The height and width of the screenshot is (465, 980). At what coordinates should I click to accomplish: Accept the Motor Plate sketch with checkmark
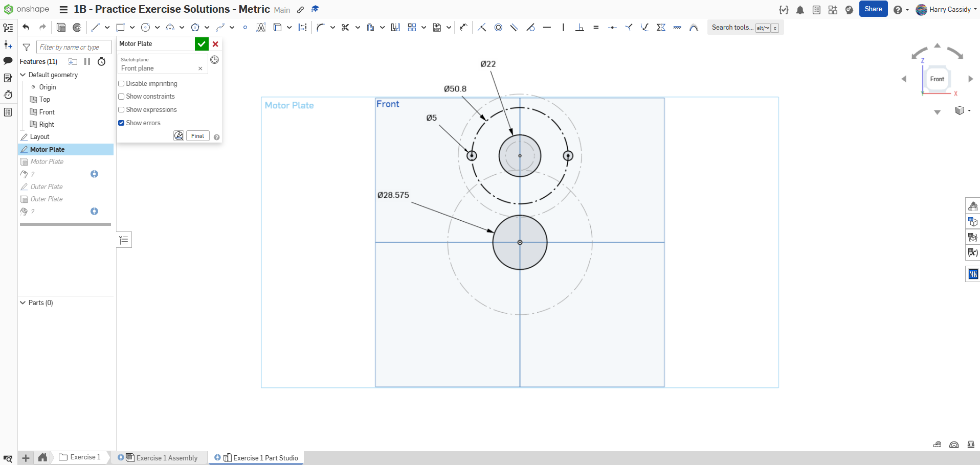point(202,44)
